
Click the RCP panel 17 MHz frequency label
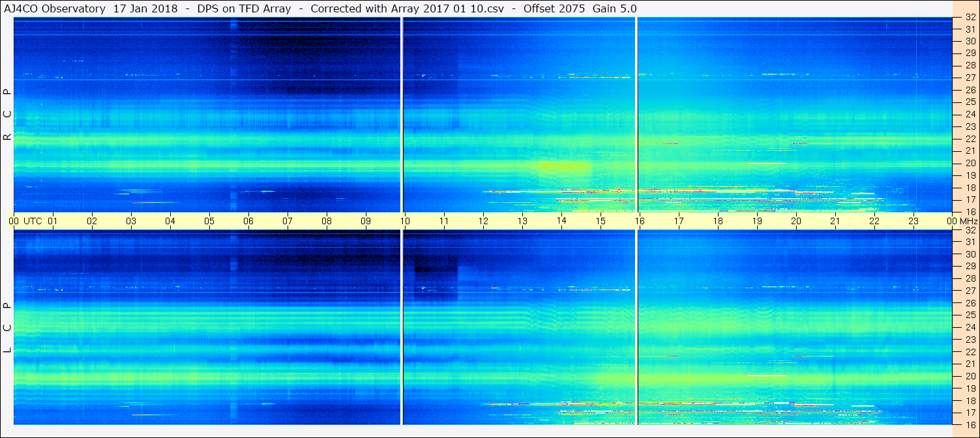coord(970,199)
